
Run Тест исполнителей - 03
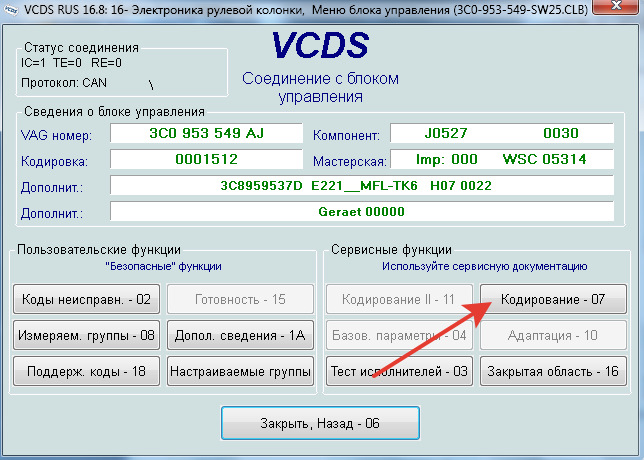399,371
